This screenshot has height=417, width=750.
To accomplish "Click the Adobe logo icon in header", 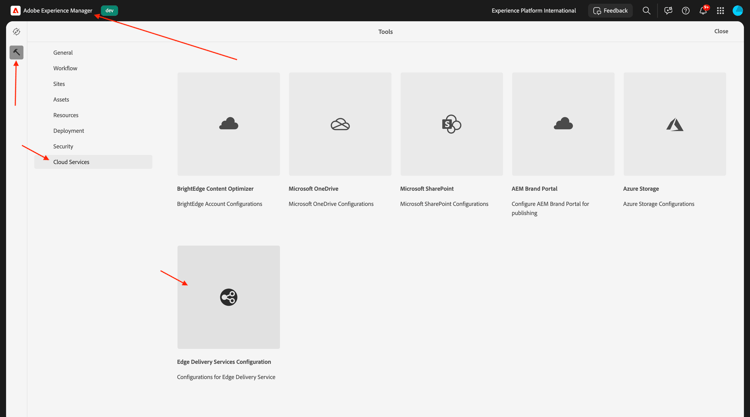I will pos(15,11).
